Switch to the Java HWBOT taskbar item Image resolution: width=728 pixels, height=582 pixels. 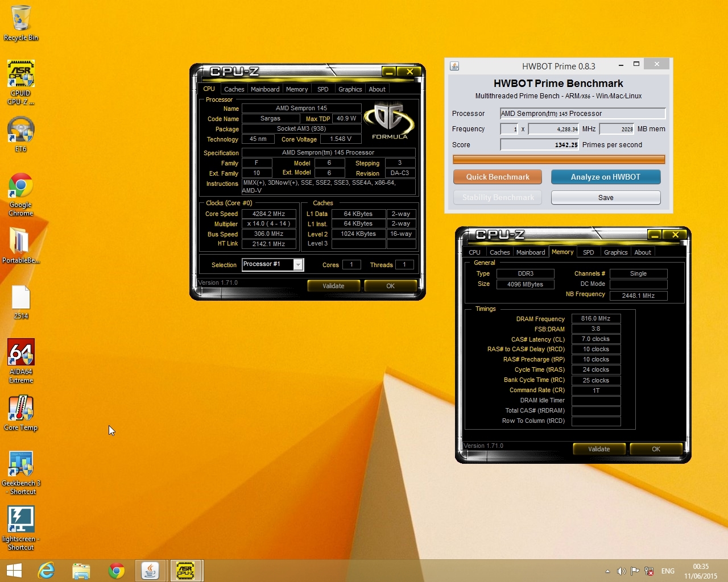(150, 571)
